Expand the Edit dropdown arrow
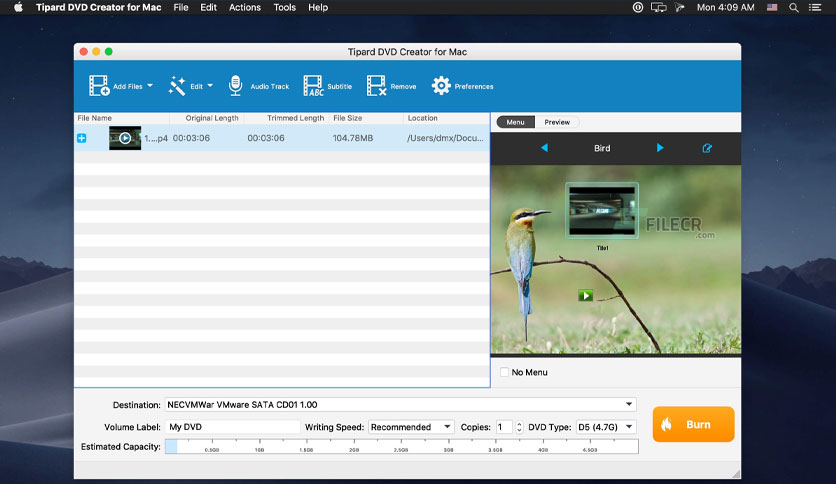Screen dimensions: 836x484 210,85
